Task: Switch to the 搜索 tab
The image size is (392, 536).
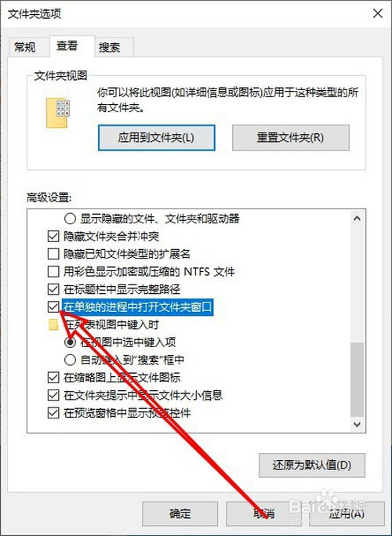Action: pos(110,47)
